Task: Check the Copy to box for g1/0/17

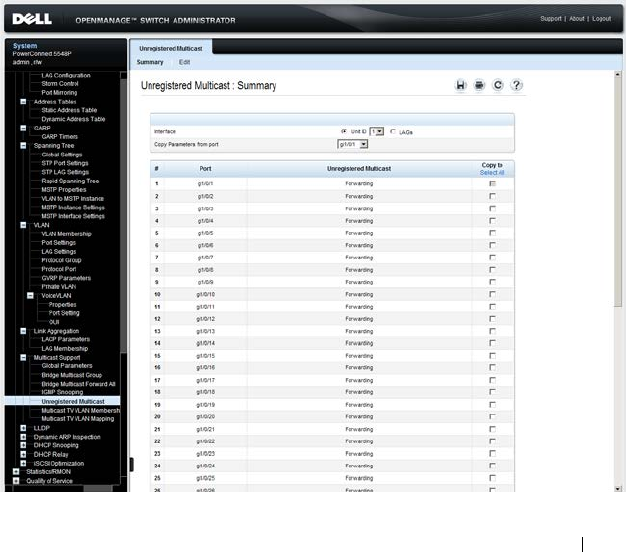Action: pos(493,380)
